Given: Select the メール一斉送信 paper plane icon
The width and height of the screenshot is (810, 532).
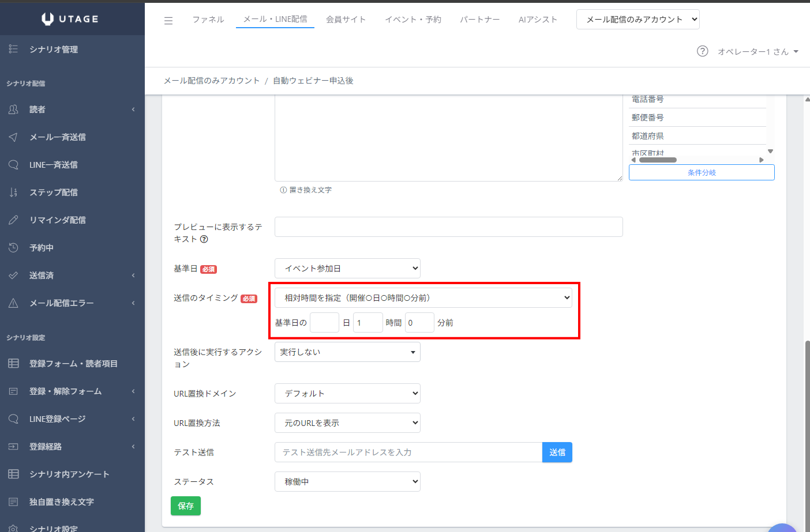Looking at the screenshot, I should tap(13, 137).
